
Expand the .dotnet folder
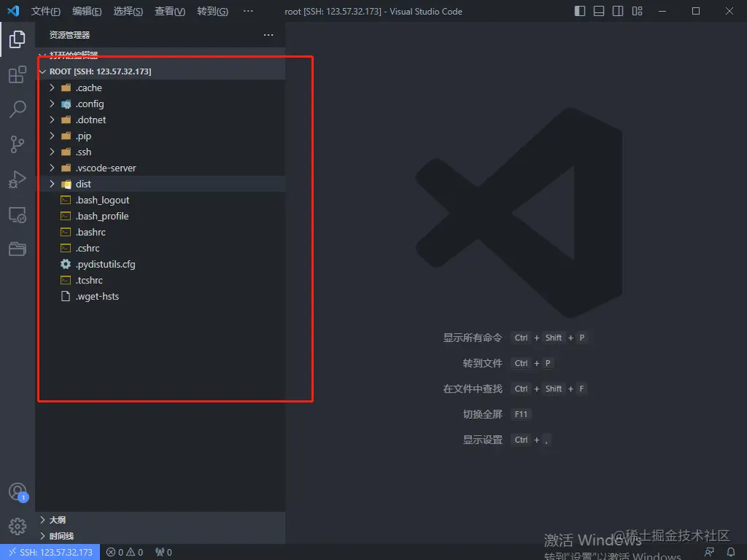(161, 120)
